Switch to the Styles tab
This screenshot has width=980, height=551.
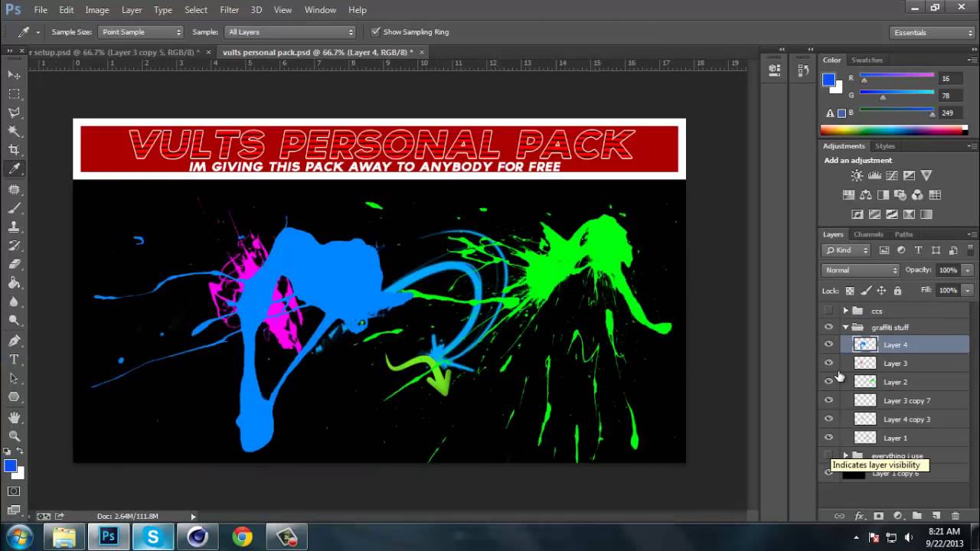coord(885,146)
